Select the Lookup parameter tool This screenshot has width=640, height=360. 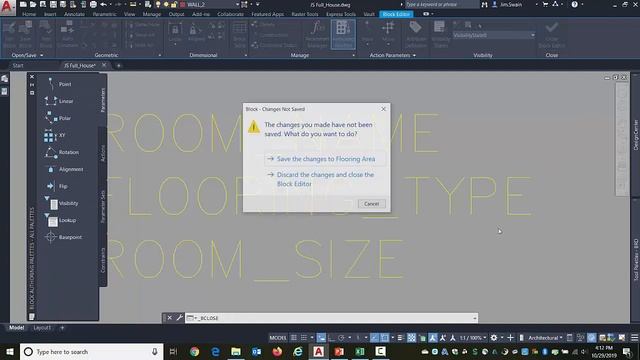click(x=59, y=220)
